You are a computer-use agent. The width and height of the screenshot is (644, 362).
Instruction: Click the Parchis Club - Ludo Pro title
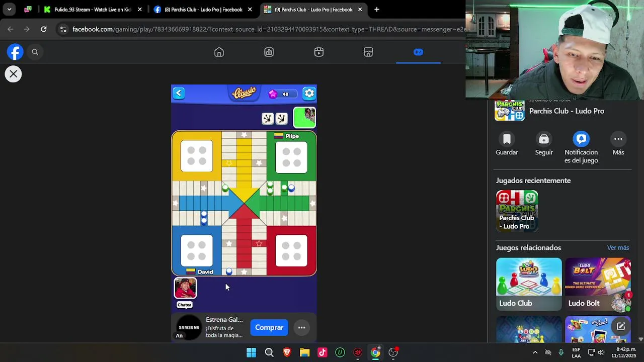coord(567,111)
